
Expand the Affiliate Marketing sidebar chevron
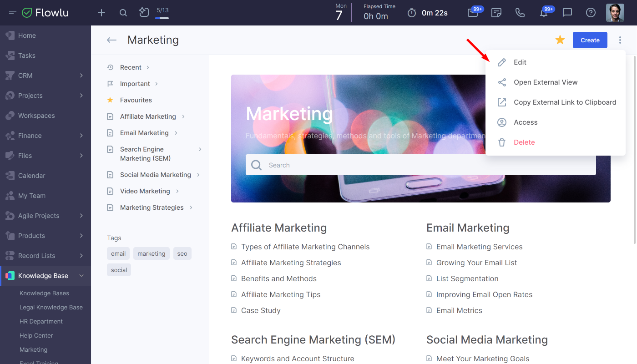coord(183,116)
